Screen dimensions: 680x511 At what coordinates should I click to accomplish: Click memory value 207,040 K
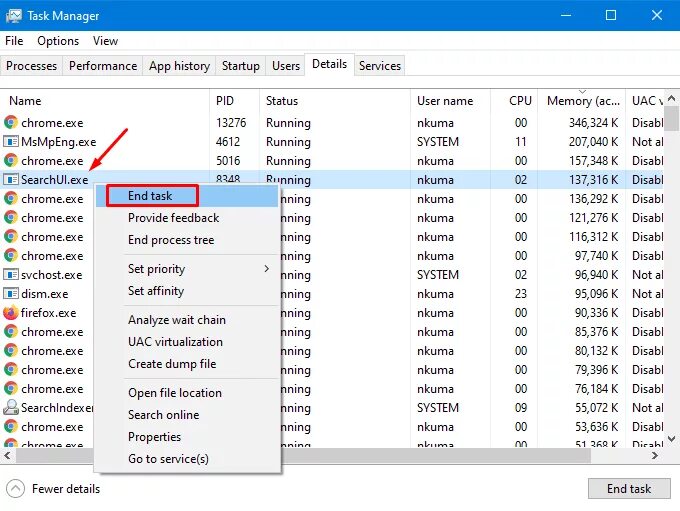(593, 142)
